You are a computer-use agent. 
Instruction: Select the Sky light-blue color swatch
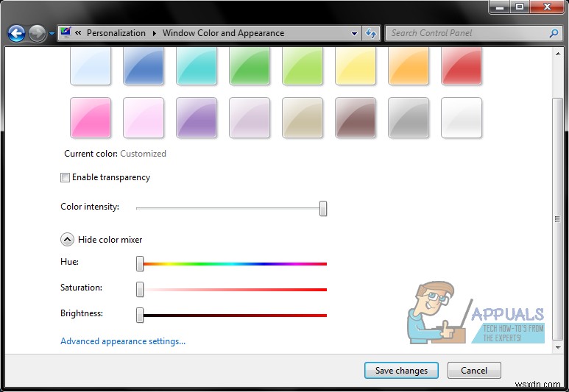pyautogui.click(x=91, y=65)
